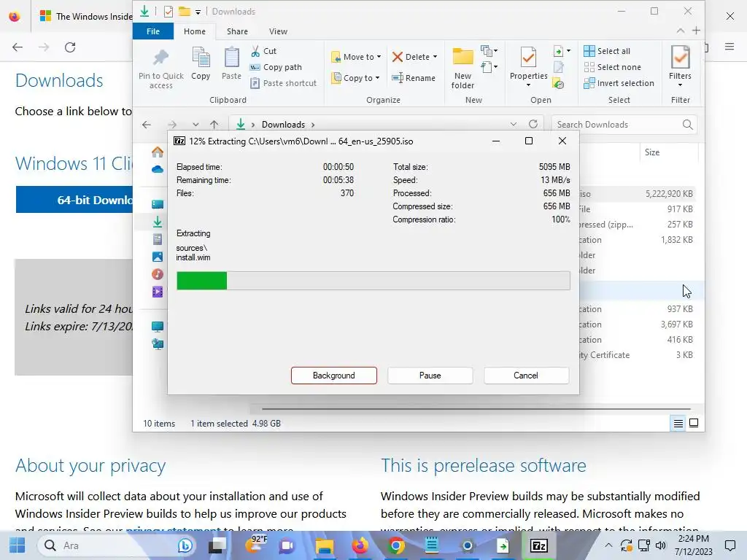The height and width of the screenshot is (560, 747).
Task: Click the volume icon in system tray
Action: (x=661, y=545)
